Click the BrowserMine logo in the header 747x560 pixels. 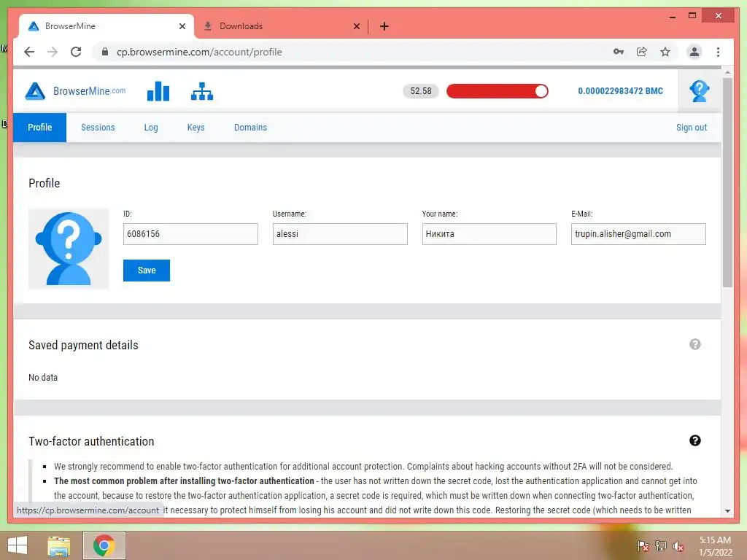coord(75,91)
